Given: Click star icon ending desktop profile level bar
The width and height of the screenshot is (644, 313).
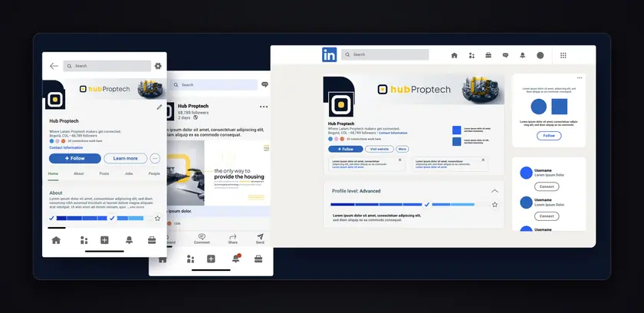Looking at the screenshot, I should coord(495,205).
